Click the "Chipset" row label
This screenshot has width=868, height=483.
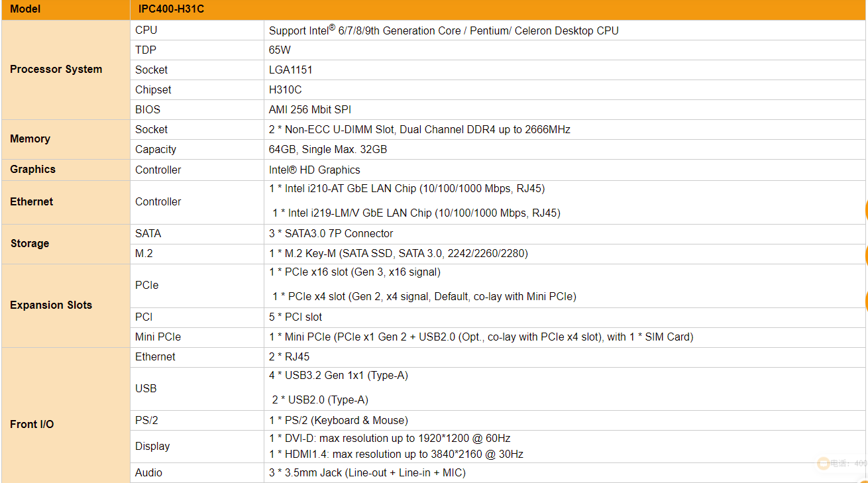153,89
